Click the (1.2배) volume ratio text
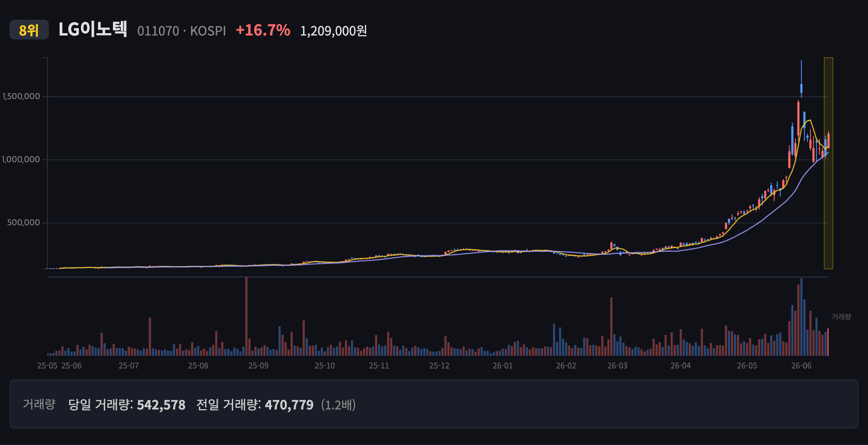Screen dimensions: 868x445 [x=339, y=405]
